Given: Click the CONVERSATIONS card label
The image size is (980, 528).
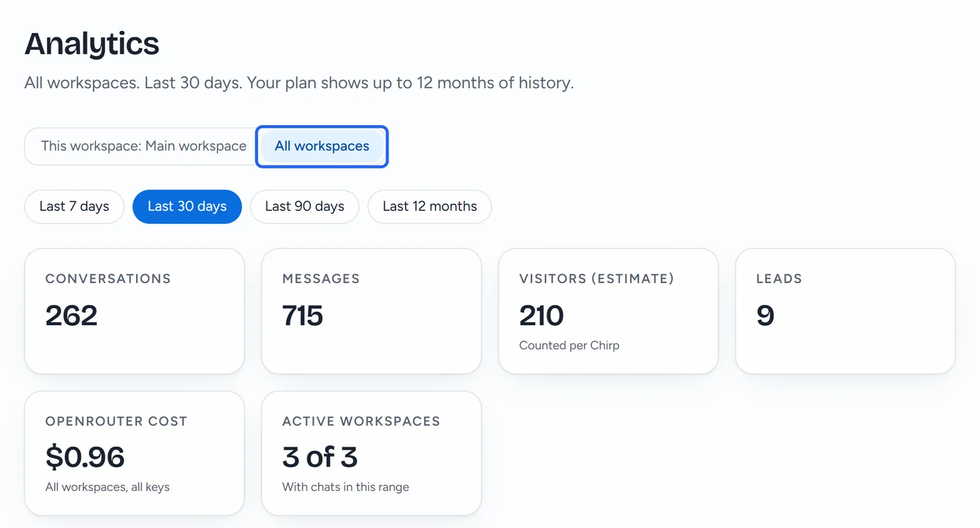Looking at the screenshot, I should click(x=108, y=279).
